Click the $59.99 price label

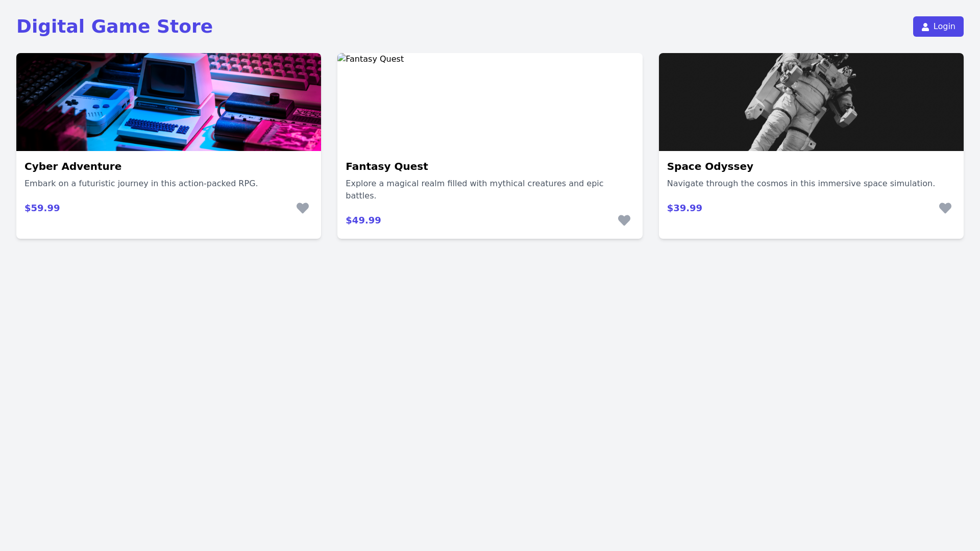coord(42,208)
